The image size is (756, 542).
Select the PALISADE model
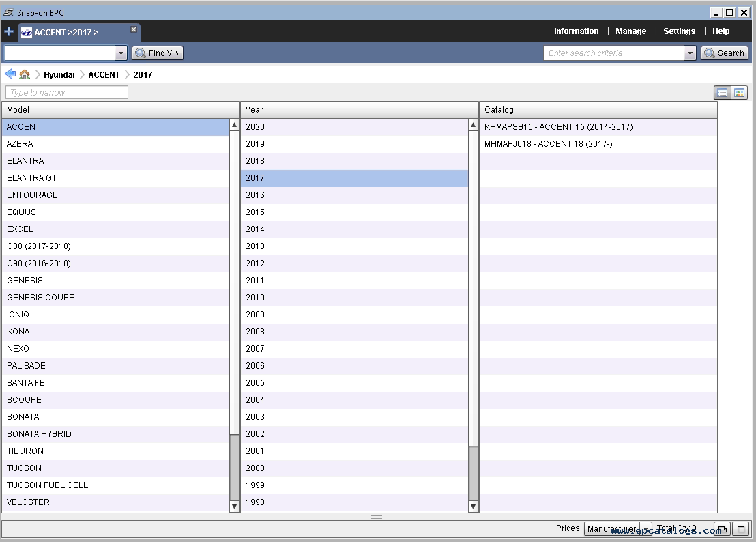click(116, 365)
